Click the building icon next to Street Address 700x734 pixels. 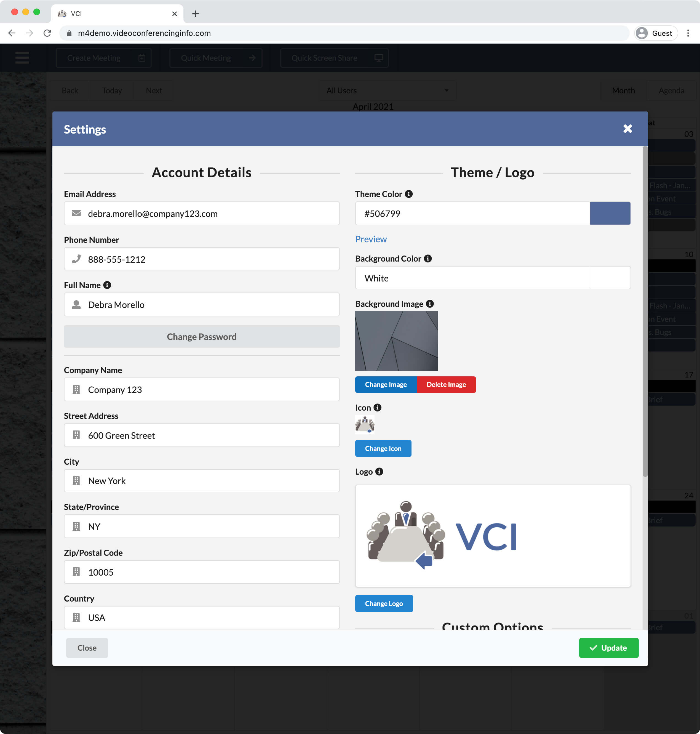point(77,435)
